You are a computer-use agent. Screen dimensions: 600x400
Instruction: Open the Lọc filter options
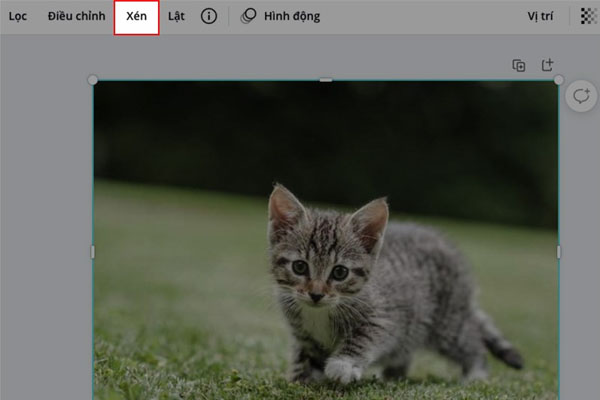click(18, 17)
